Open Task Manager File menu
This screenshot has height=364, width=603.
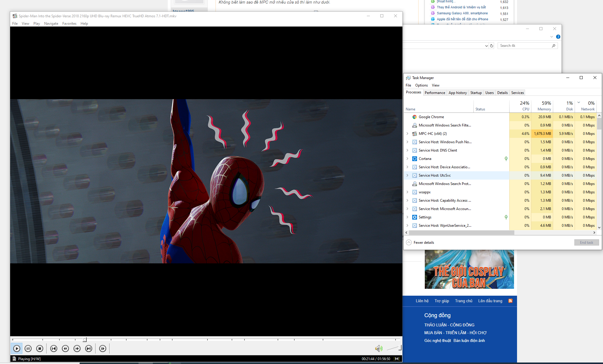point(408,85)
